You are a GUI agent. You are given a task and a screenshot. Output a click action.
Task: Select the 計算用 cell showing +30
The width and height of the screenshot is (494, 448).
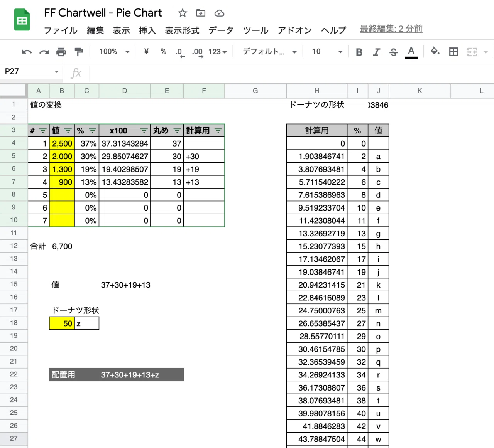204,156
